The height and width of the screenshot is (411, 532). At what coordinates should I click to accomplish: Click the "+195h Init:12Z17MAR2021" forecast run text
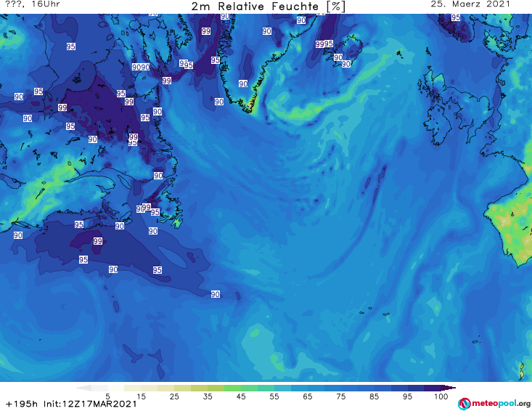[x=71, y=404]
